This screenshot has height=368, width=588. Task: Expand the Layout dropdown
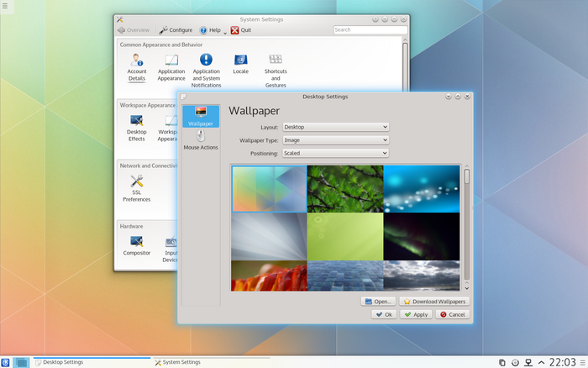(335, 127)
